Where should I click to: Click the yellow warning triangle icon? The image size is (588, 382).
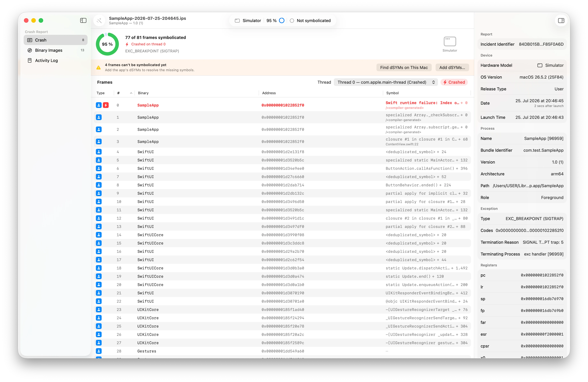click(99, 67)
